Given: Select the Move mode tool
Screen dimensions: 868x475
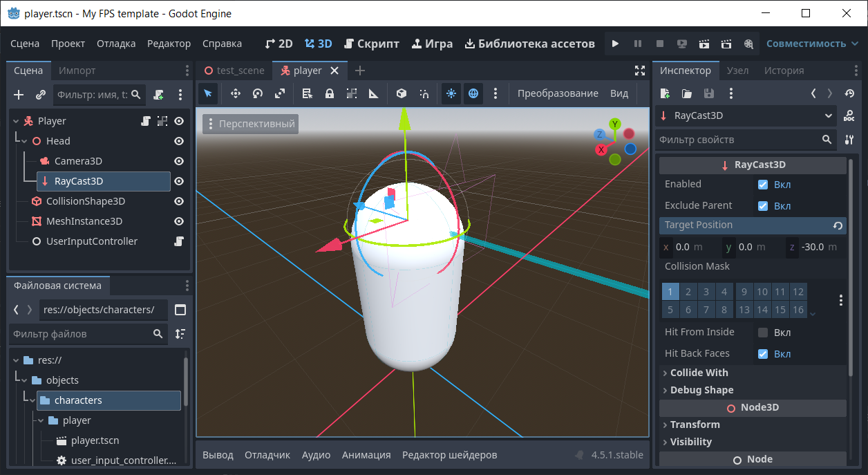Looking at the screenshot, I should pyautogui.click(x=235, y=93).
